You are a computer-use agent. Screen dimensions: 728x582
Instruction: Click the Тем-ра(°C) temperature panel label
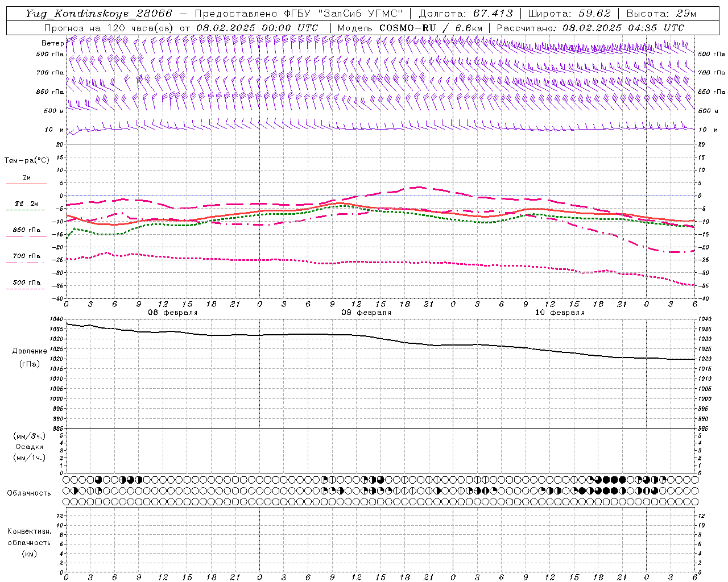[27, 161]
